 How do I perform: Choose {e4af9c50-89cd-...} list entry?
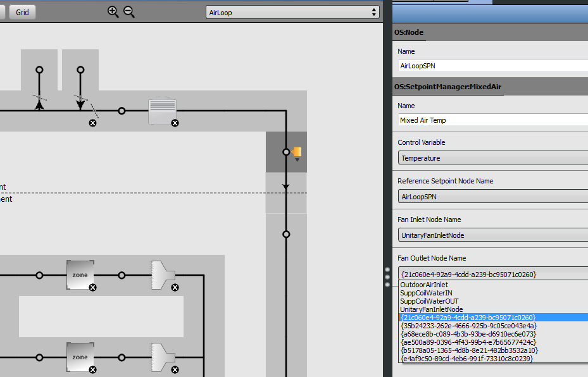[493, 359]
